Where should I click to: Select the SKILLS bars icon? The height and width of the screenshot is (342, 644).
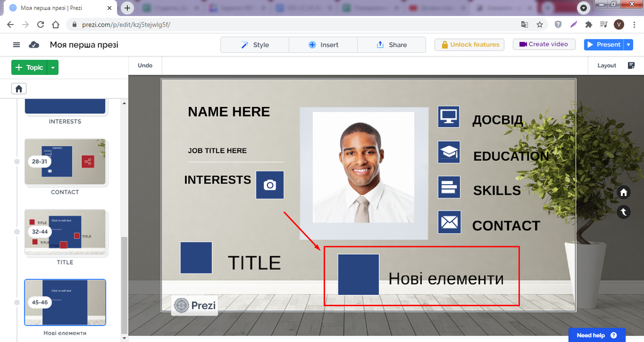coord(449,187)
